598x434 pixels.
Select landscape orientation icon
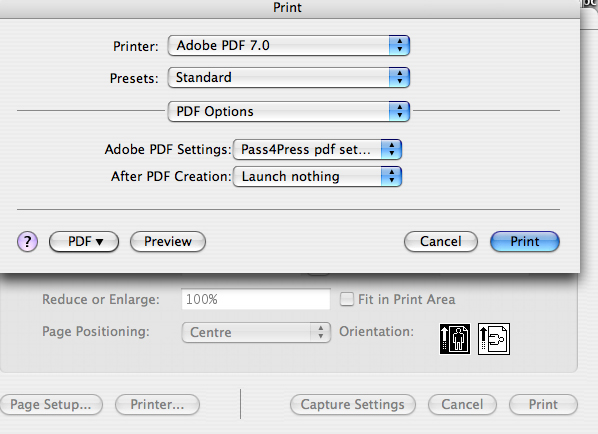point(494,339)
